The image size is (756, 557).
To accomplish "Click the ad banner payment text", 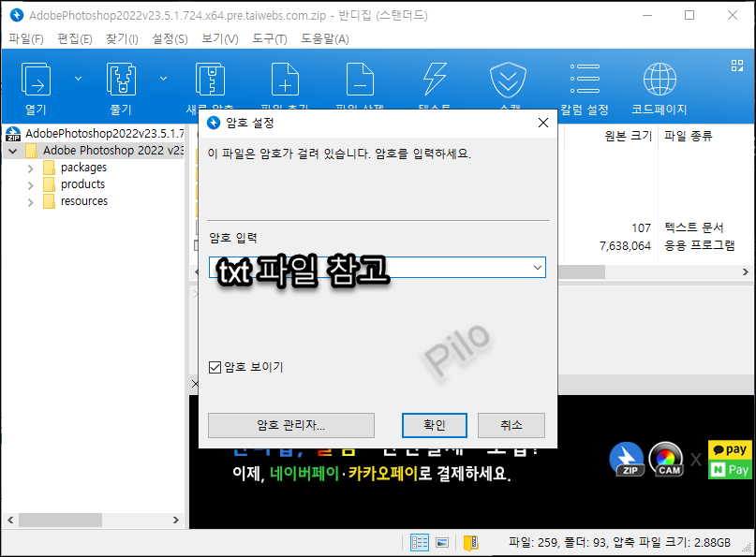I will 371,474.
